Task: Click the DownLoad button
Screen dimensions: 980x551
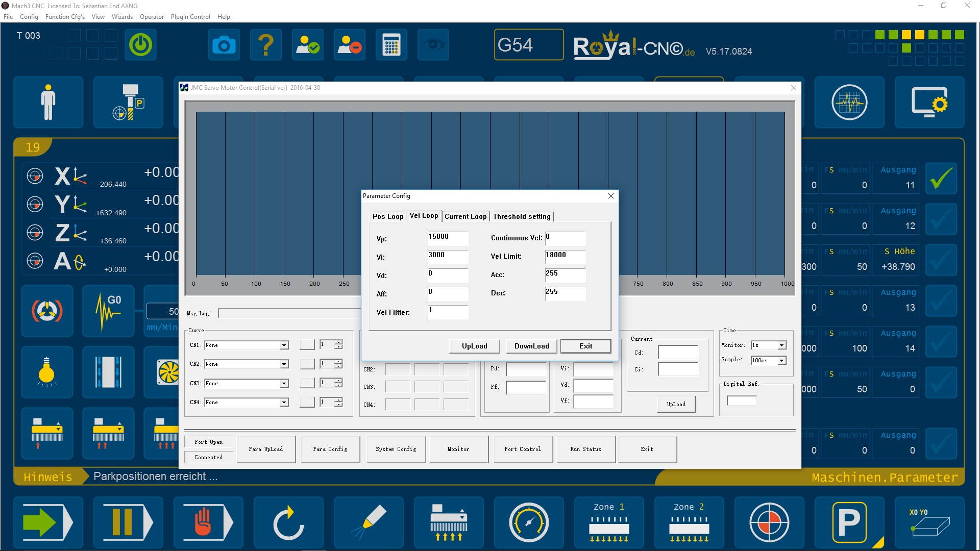Action: [x=531, y=346]
